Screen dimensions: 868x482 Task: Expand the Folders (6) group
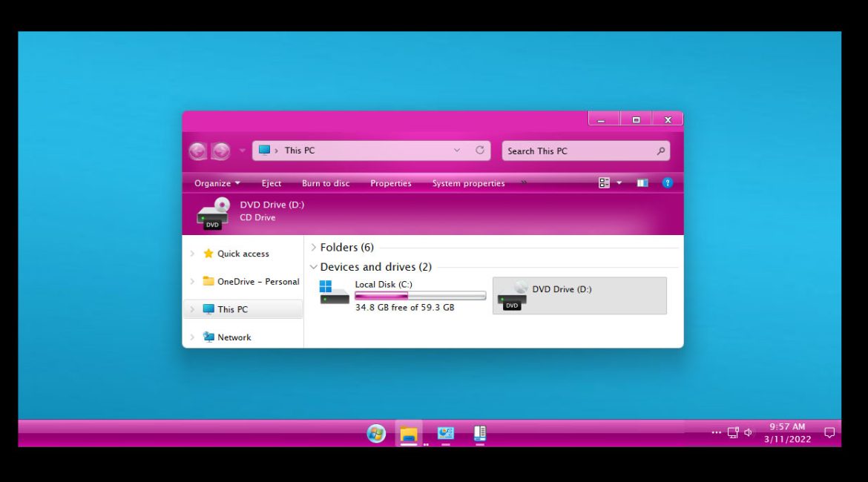pyautogui.click(x=314, y=248)
